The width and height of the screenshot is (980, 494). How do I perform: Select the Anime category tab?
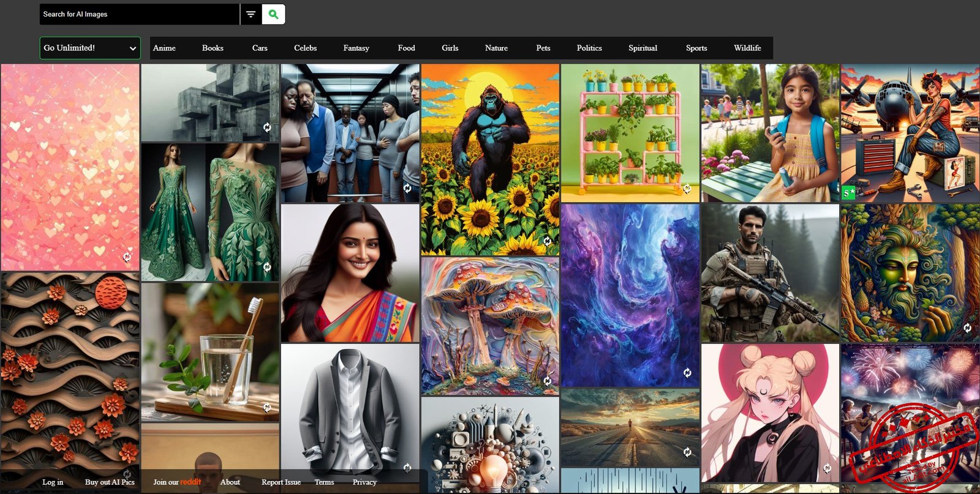164,48
